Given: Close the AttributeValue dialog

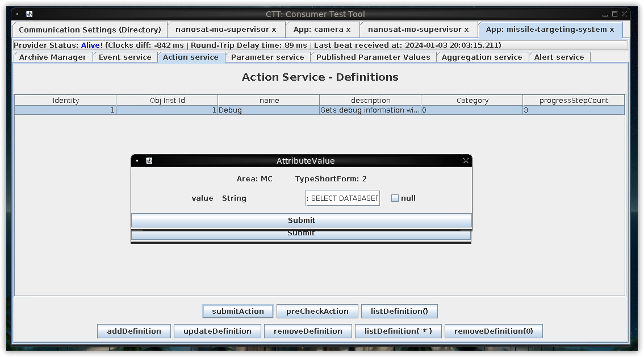Looking at the screenshot, I should point(466,161).
